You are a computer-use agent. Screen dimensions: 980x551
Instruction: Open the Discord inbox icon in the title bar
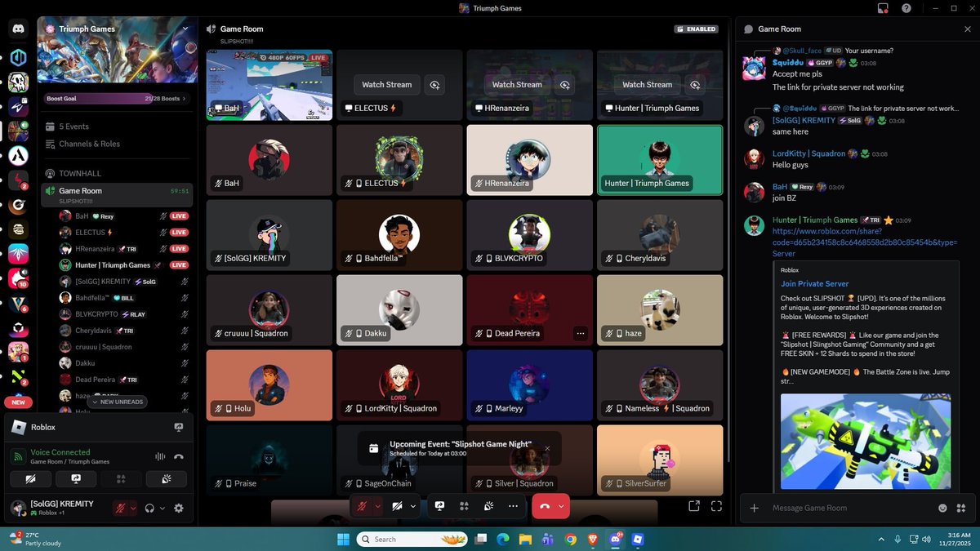(x=883, y=8)
